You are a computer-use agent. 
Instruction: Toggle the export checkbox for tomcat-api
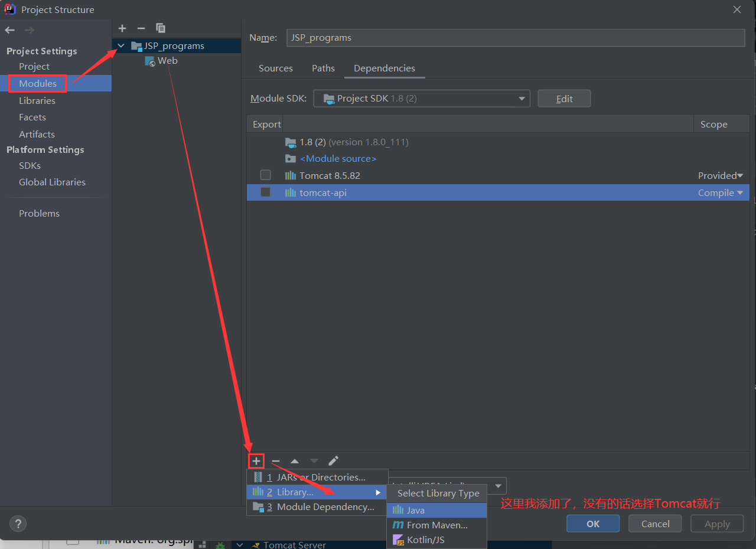pyautogui.click(x=266, y=192)
